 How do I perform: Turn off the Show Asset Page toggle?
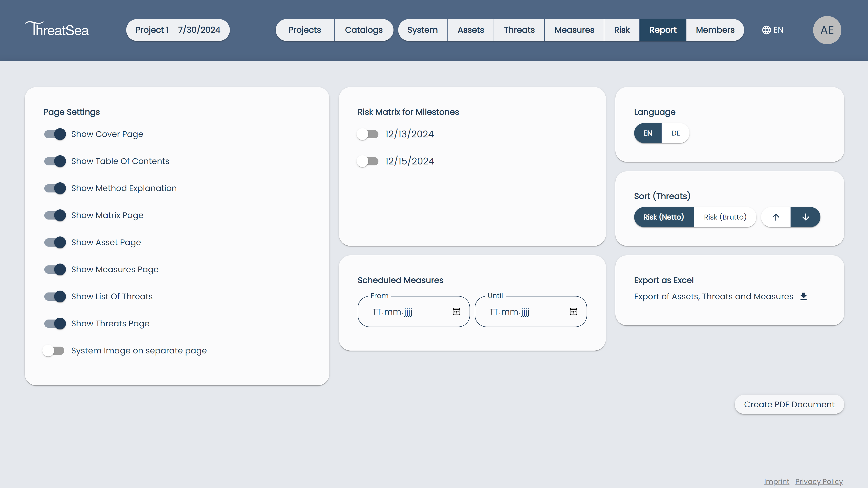(55, 242)
